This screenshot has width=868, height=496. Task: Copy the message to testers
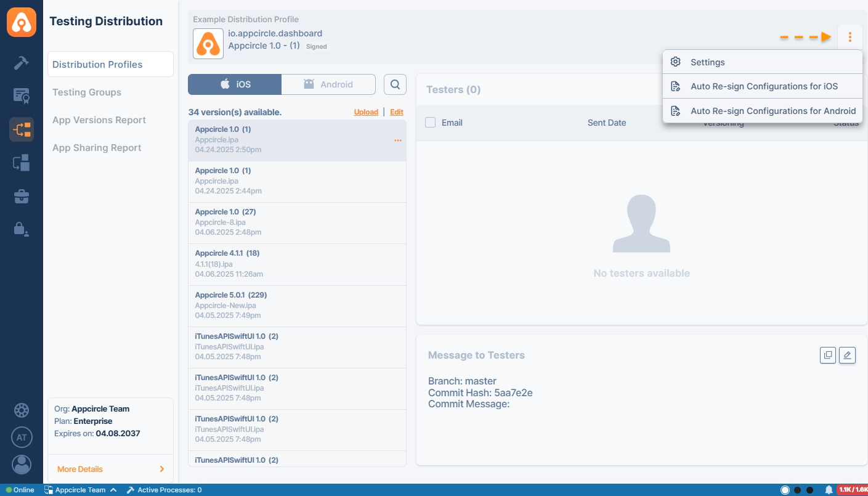click(828, 355)
